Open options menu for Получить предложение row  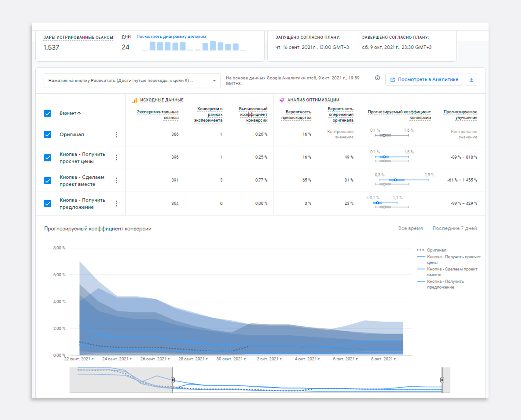[116, 203]
